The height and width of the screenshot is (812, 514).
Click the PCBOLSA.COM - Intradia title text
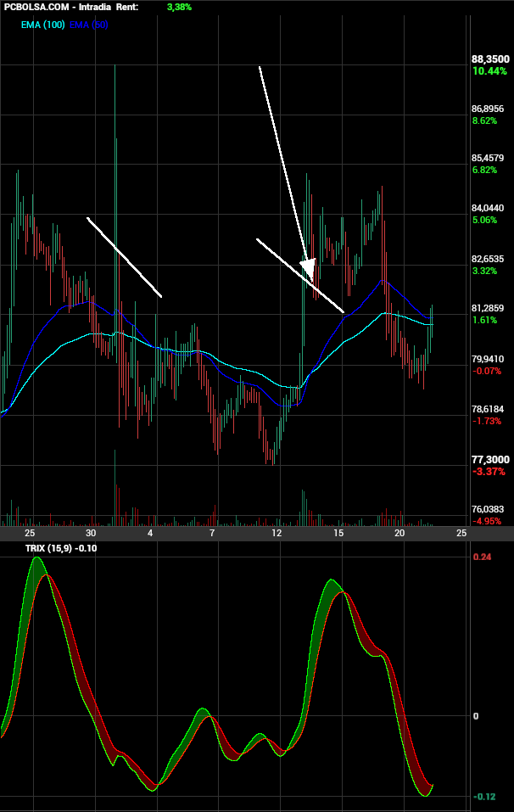(x=58, y=8)
